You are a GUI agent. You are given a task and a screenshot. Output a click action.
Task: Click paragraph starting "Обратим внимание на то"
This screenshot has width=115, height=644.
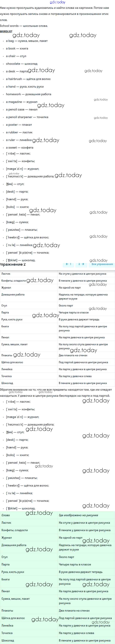56,393
